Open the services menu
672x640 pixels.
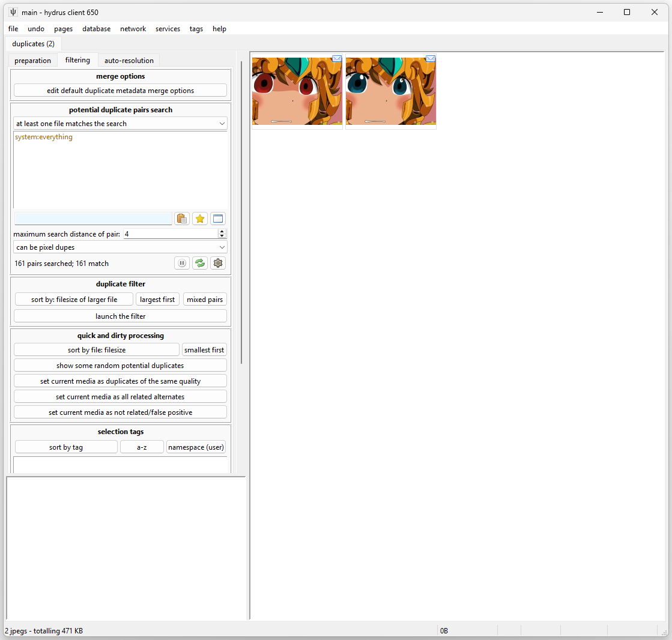pyautogui.click(x=168, y=29)
